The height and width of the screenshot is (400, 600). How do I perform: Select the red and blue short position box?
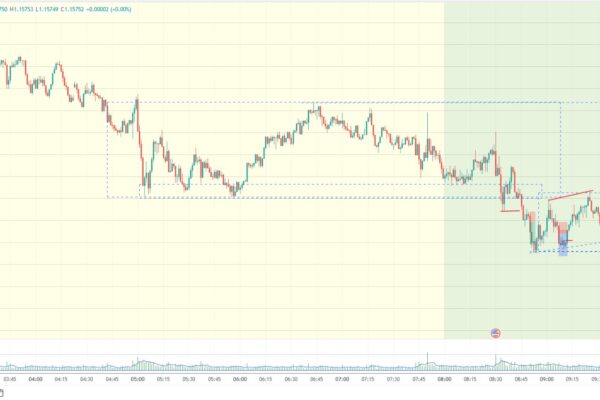click(563, 238)
